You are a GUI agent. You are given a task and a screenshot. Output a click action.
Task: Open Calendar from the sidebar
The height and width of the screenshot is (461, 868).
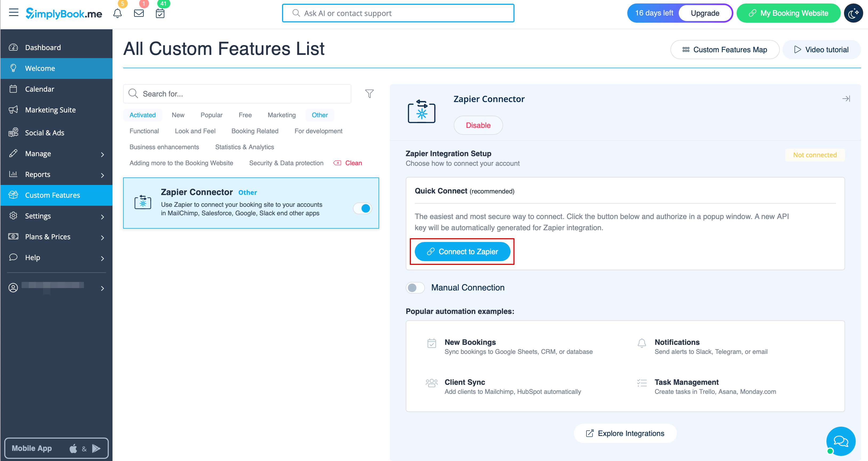pyautogui.click(x=39, y=89)
